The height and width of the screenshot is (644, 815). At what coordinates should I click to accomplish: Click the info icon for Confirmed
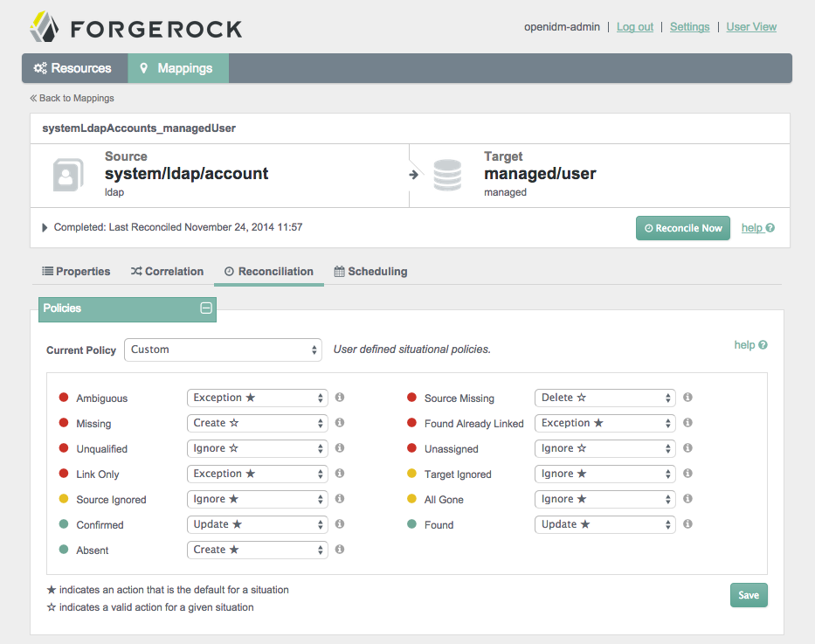pos(340,524)
